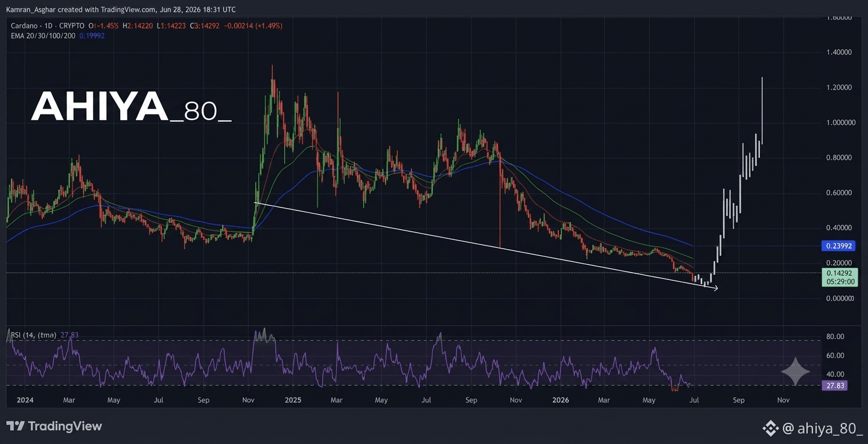The width and height of the screenshot is (868, 444).
Task: Click the "0.000000" price axis label
Action: click(841, 298)
